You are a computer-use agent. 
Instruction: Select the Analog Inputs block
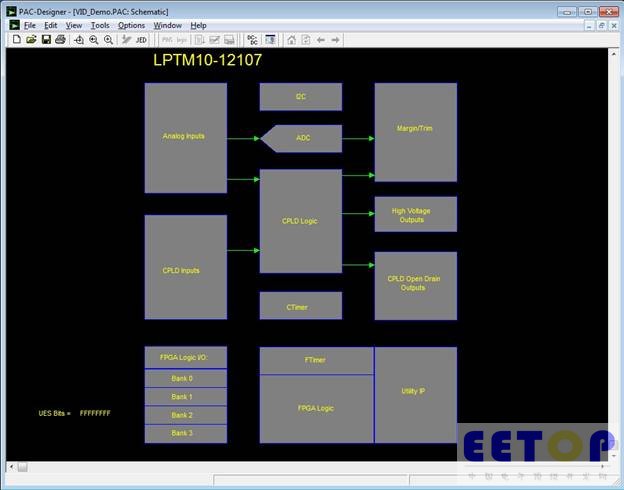pyautogui.click(x=186, y=138)
